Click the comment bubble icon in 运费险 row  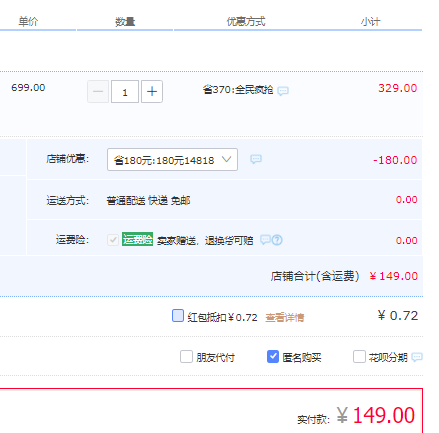click(265, 240)
